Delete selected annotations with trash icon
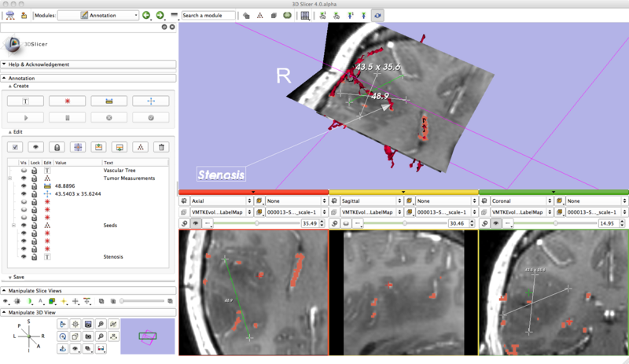Image resolution: width=629 pixels, height=364 pixels. click(x=161, y=147)
